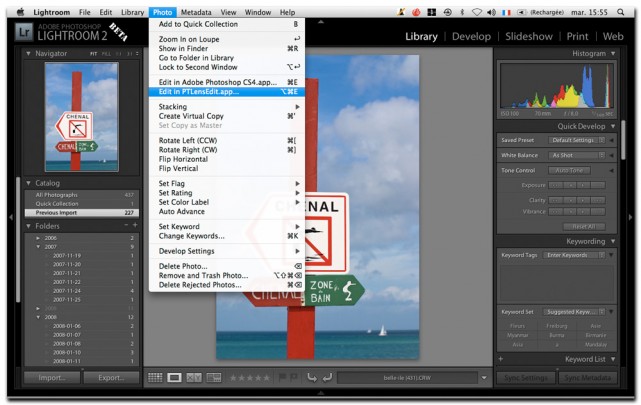Select Previous Import in Catalog
The width and height of the screenshot is (641, 405).
point(82,213)
